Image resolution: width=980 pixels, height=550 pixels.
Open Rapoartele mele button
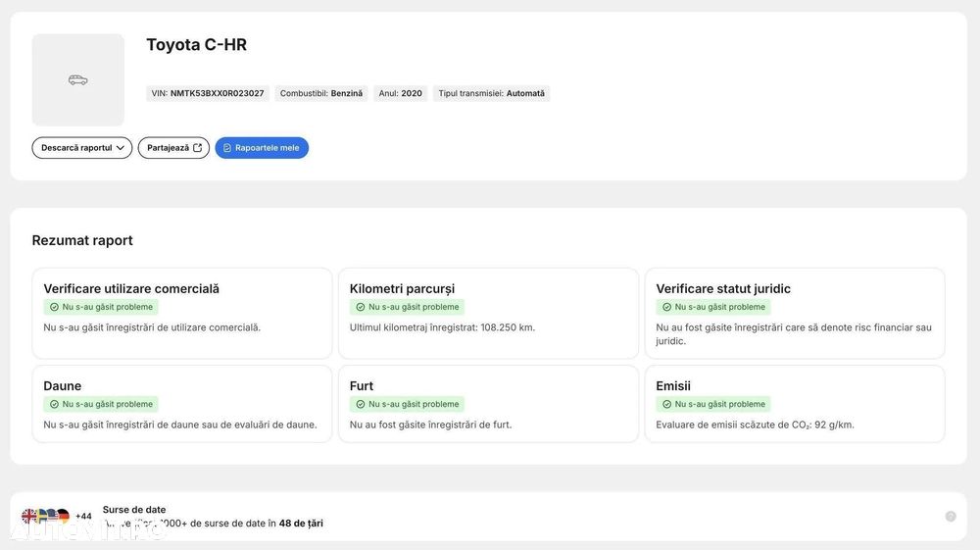(262, 148)
